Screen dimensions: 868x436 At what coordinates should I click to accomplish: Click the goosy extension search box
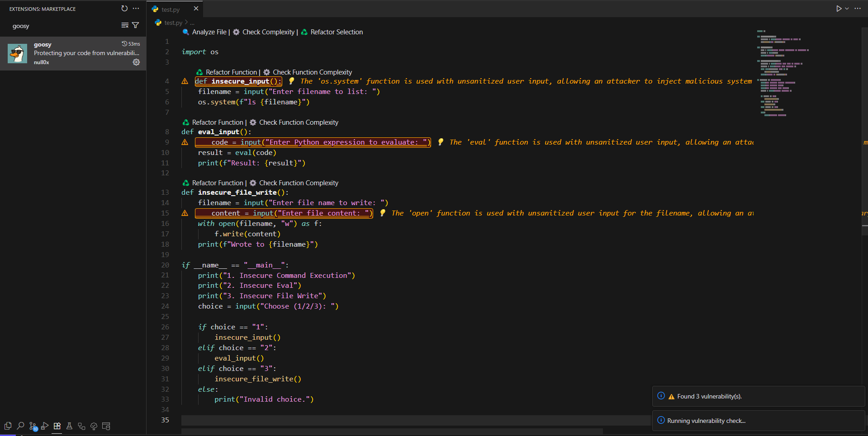pyautogui.click(x=63, y=26)
